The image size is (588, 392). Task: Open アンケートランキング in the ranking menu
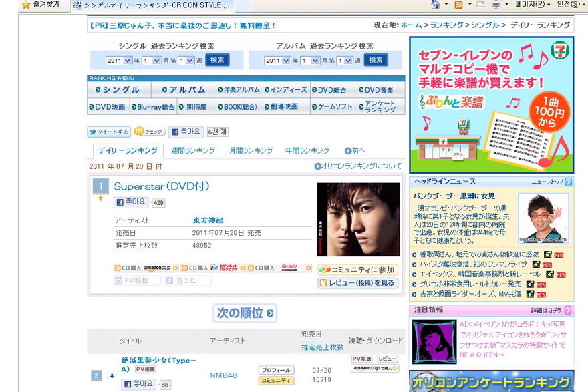pyautogui.click(x=381, y=107)
